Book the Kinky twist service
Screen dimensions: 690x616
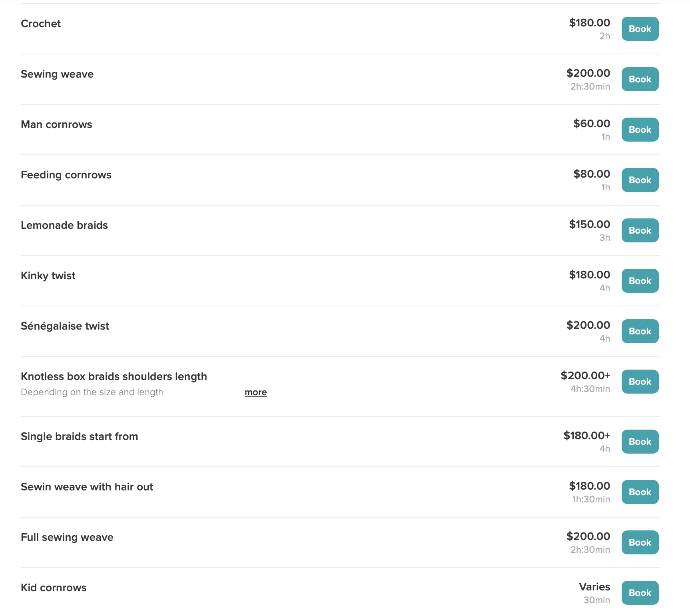pyautogui.click(x=640, y=281)
